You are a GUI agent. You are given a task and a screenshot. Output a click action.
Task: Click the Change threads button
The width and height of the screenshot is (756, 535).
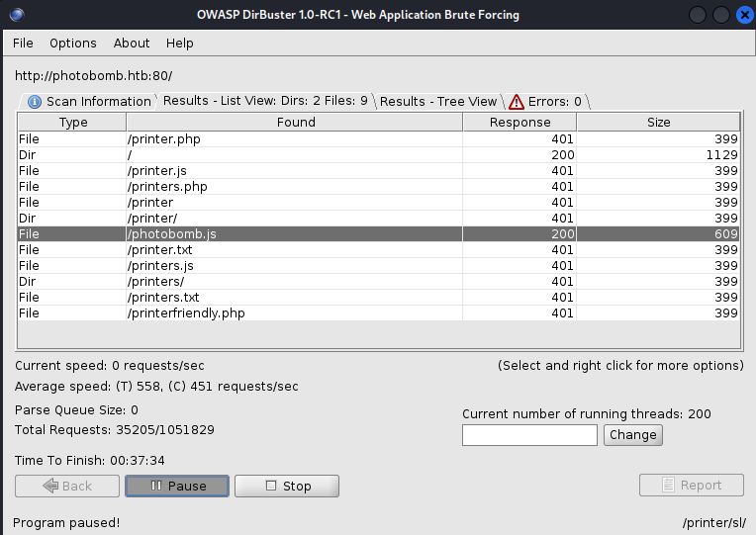coord(632,435)
